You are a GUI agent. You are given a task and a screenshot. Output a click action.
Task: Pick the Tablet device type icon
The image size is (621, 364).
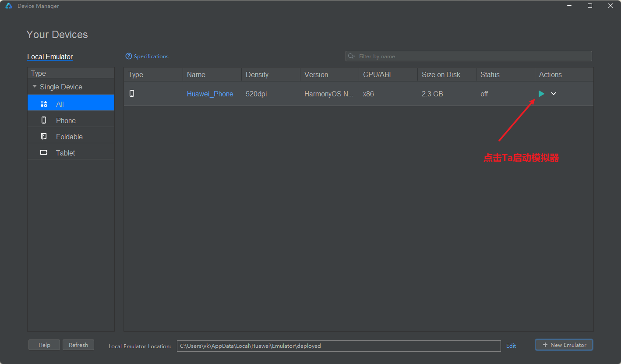pos(44,153)
